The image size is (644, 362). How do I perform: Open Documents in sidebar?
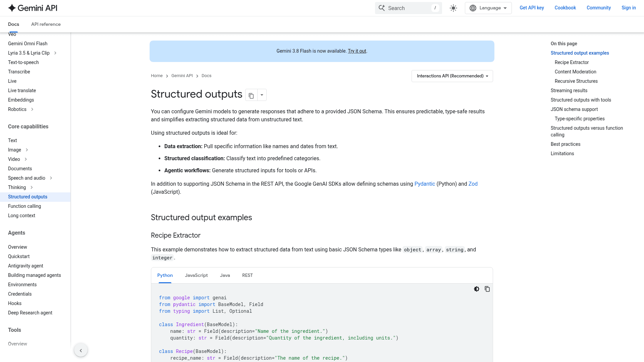coord(20,169)
